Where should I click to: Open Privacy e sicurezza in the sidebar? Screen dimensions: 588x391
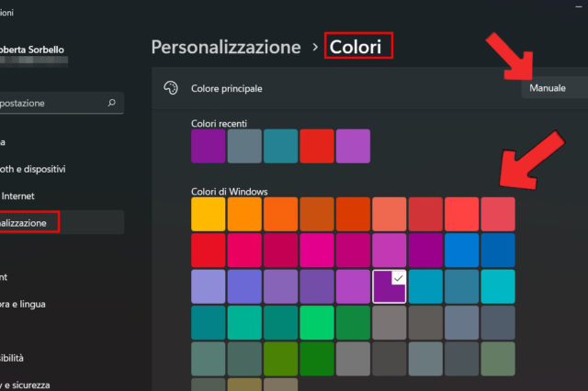pos(28,385)
